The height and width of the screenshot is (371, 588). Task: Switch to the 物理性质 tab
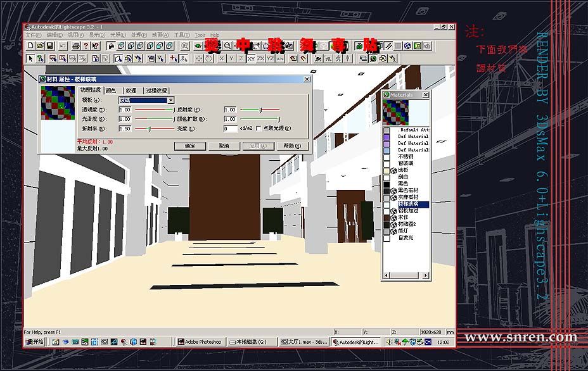point(91,90)
